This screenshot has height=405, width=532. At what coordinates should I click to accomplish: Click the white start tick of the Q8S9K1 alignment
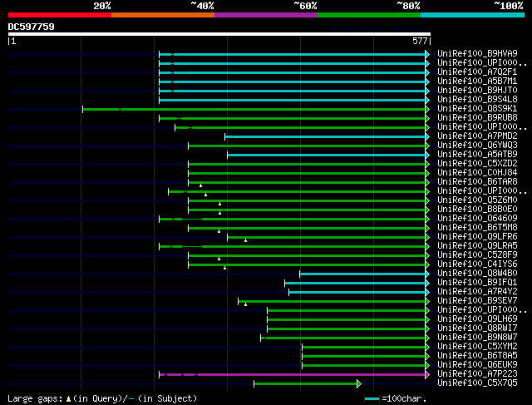pyautogui.click(x=82, y=109)
